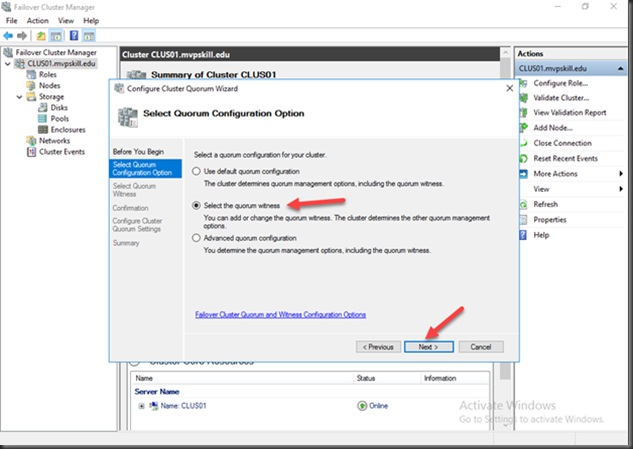
Task: Click the Previous button
Action: 378,347
